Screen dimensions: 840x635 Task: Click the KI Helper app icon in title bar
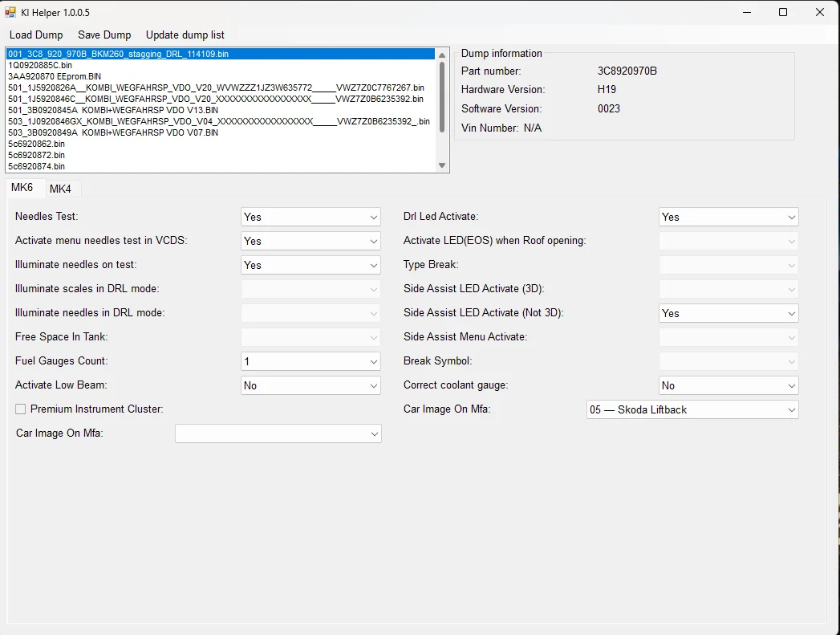point(11,12)
